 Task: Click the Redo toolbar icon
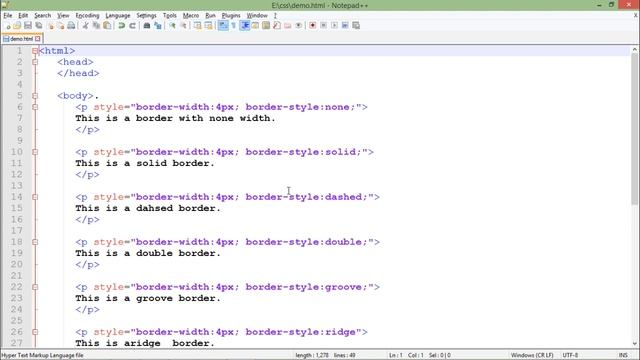[x=132, y=25]
